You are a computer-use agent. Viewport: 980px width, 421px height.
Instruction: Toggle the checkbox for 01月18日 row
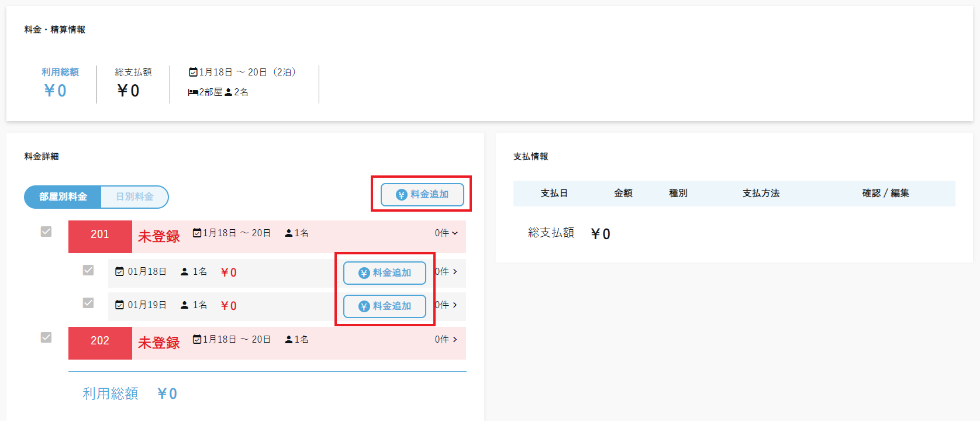88,270
